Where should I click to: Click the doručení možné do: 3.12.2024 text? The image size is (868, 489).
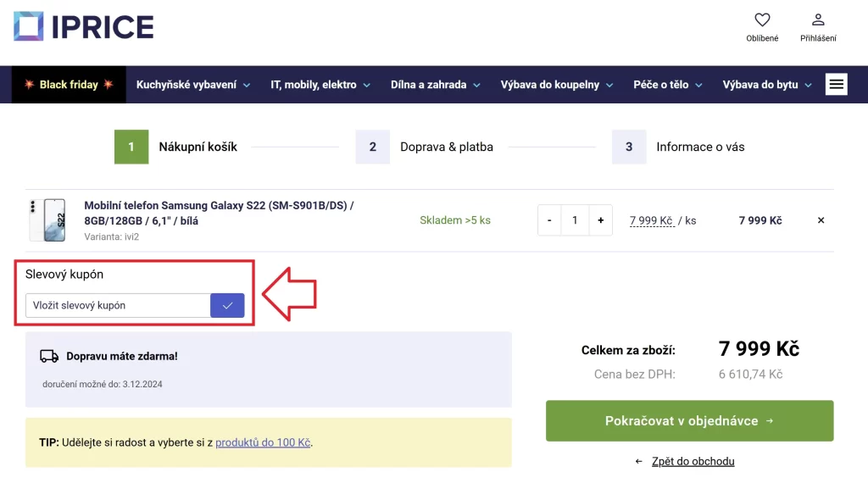(x=103, y=384)
